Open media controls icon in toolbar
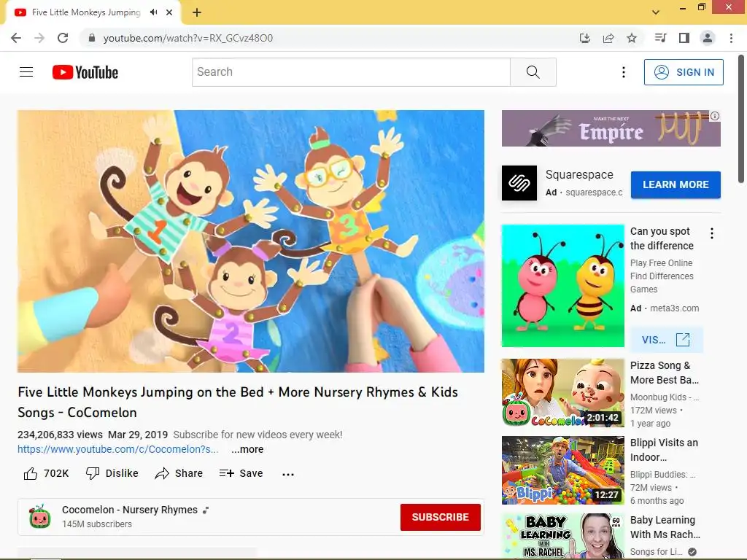The height and width of the screenshot is (560, 747). [x=660, y=38]
